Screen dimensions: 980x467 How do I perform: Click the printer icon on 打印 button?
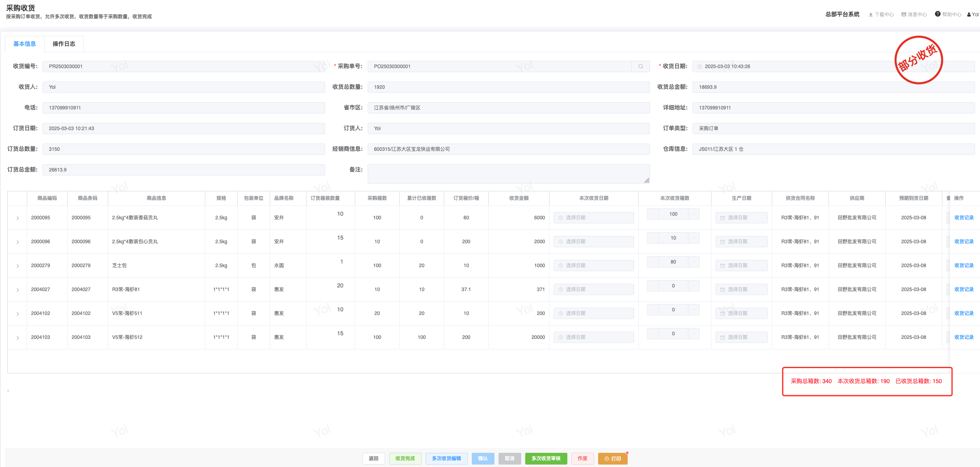coord(607,459)
